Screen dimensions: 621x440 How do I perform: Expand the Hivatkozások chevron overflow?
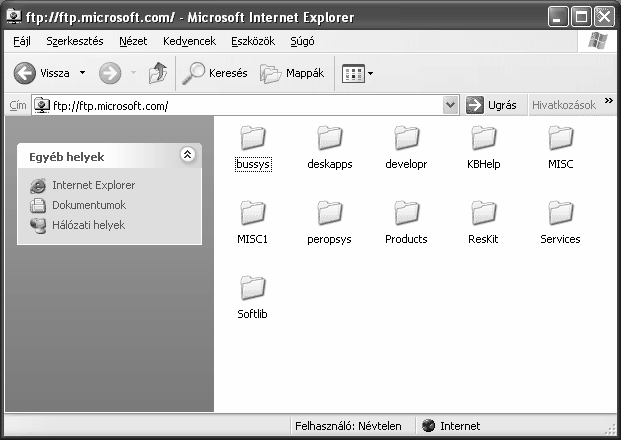pyautogui.click(x=609, y=101)
